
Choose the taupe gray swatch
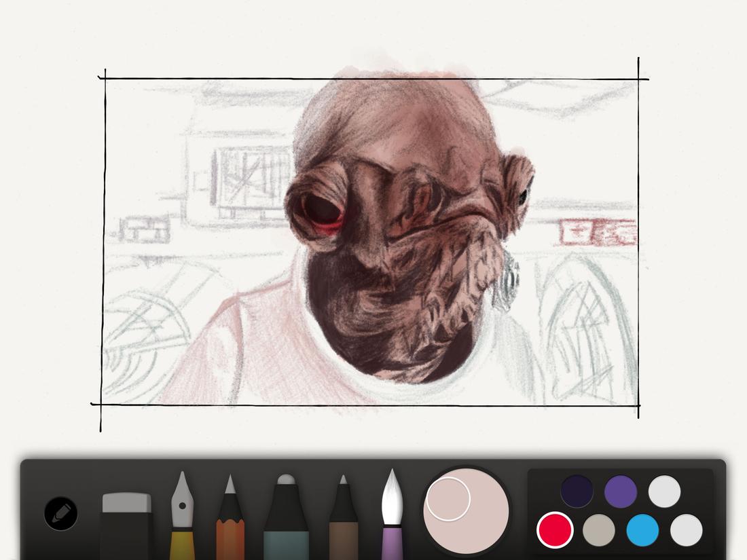(x=600, y=529)
